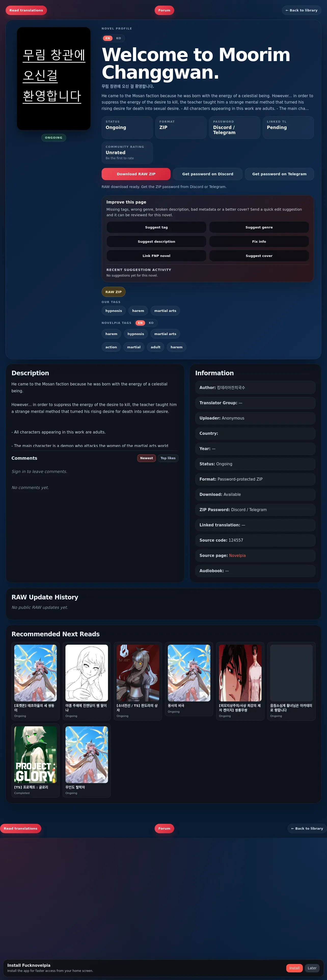This screenshot has height=980, width=327.
Task: Open the hypnosis tag under Novelpia Tags
Action: point(136,334)
